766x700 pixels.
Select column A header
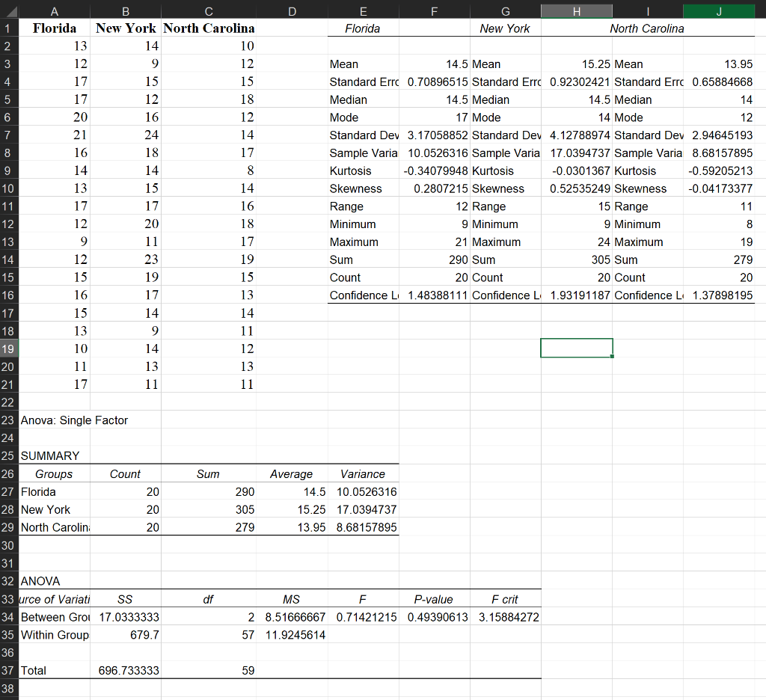click(x=54, y=11)
